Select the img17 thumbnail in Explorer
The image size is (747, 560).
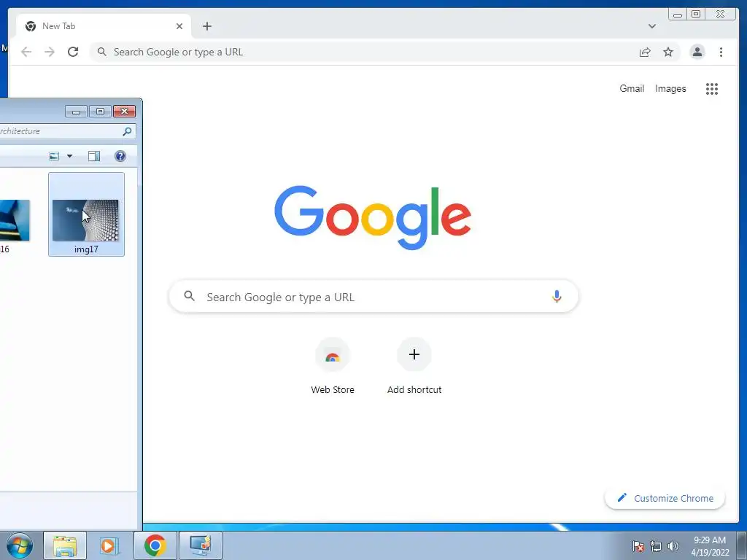[x=86, y=214]
